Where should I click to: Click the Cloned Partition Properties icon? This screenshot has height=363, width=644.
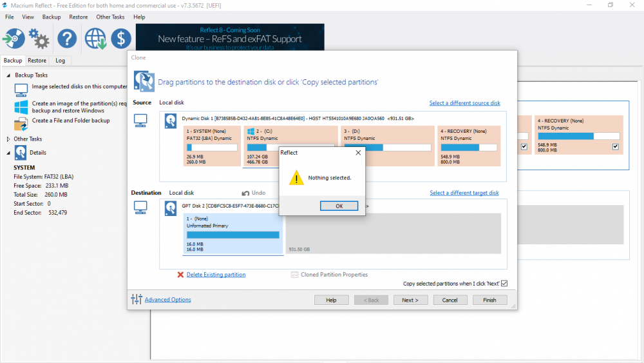tap(294, 275)
